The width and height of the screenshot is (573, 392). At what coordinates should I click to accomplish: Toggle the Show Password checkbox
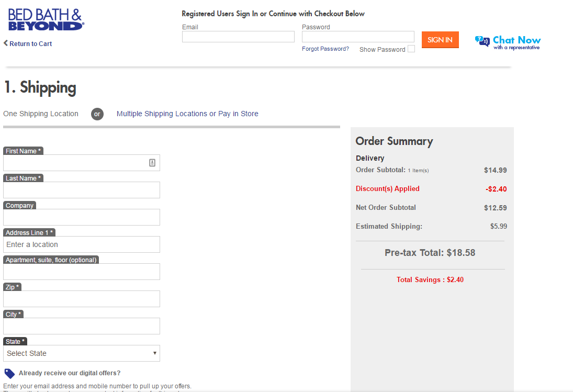[411, 49]
